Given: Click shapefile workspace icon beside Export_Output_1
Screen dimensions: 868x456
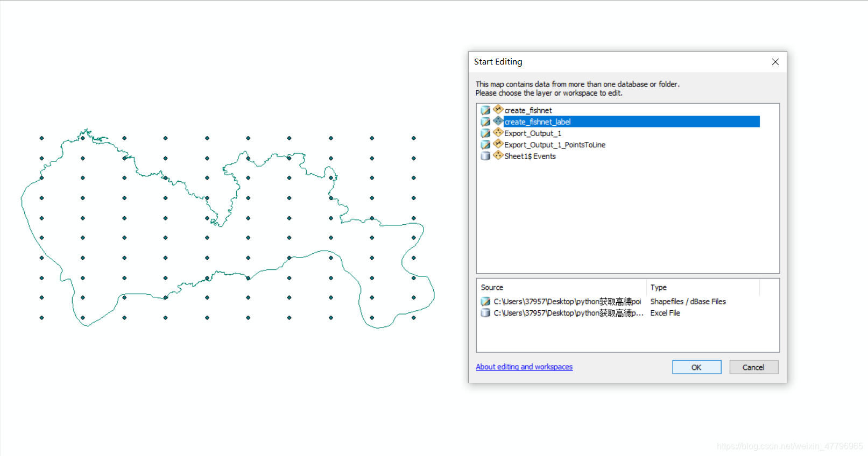Looking at the screenshot, I should coord(485,133).
